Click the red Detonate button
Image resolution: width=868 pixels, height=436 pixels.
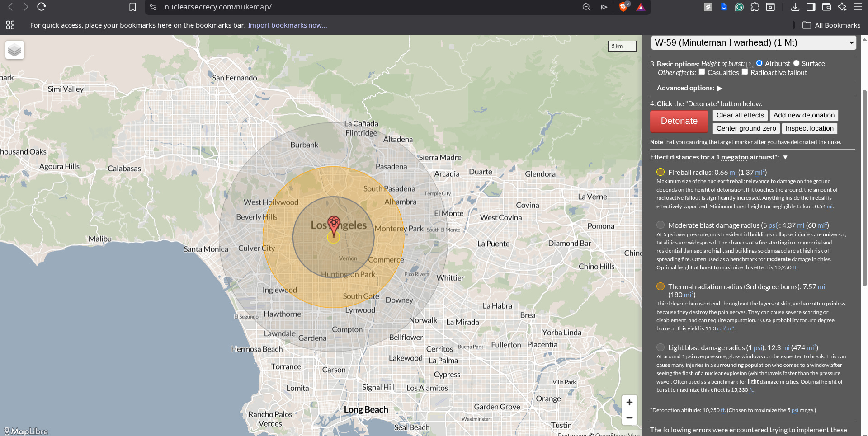(679, 121)
